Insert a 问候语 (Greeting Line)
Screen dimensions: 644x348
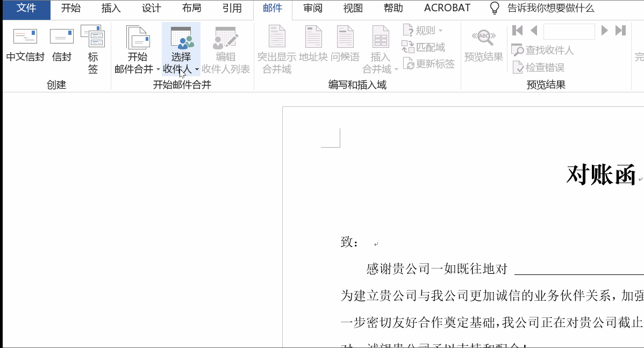(345, 46)
